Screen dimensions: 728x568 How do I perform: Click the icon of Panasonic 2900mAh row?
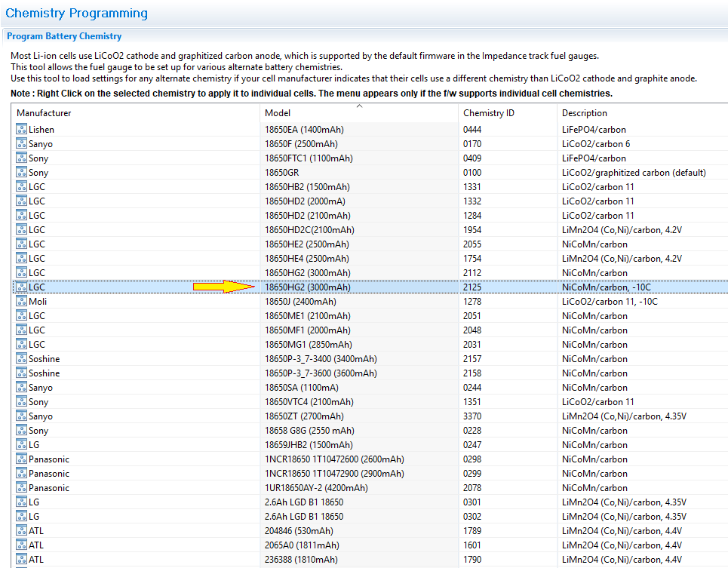[x=21, y=474]
